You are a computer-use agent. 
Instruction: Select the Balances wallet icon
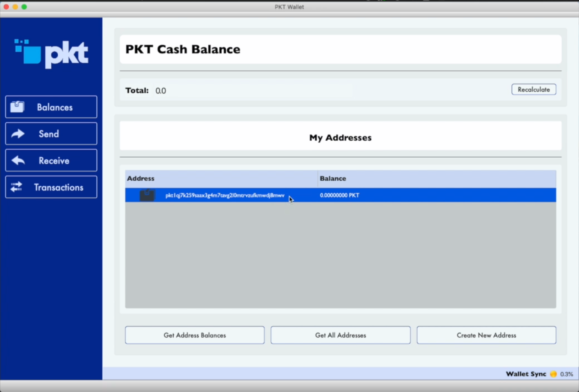pyautogui.click(x=17, y=107)
